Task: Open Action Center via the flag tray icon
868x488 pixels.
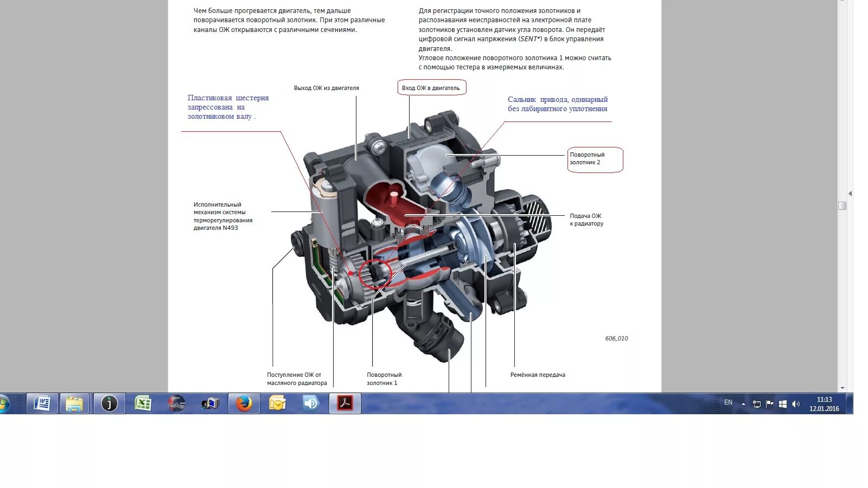Action: 769,403
